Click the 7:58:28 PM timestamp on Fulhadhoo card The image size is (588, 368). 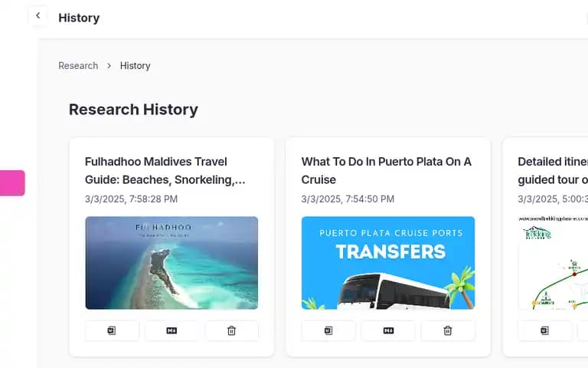point(153,199)
